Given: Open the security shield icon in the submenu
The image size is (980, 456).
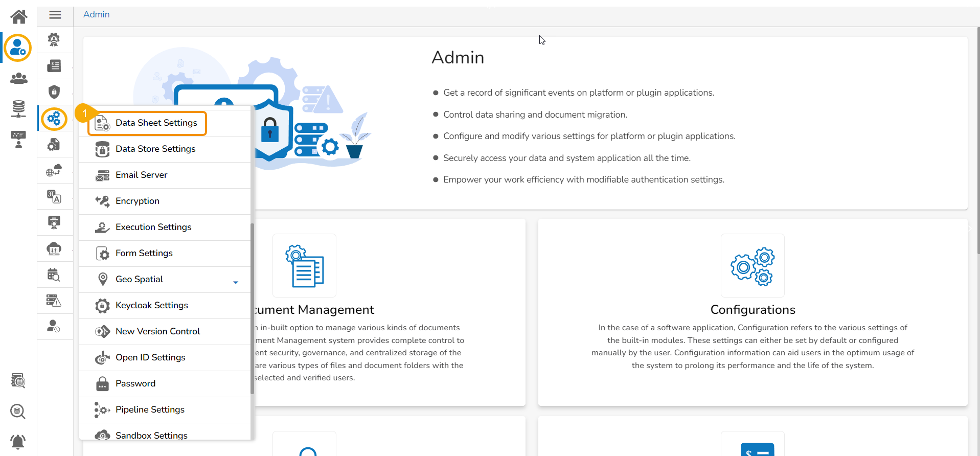Looking at the screenshot, I should tap(54, 92).
